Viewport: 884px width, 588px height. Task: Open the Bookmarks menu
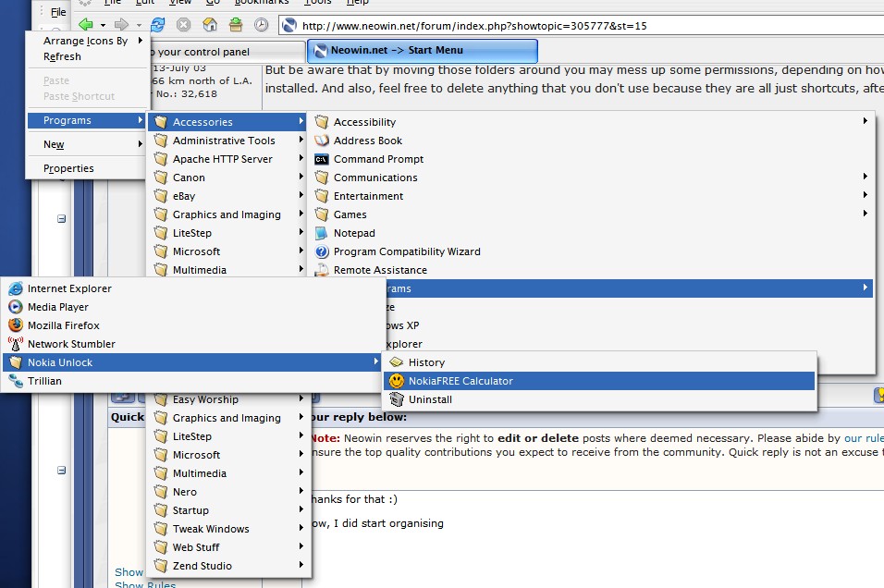tap(262, 3)
